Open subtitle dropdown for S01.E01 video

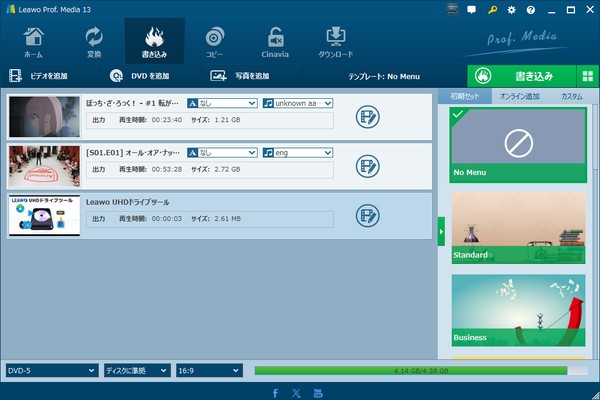222,153
